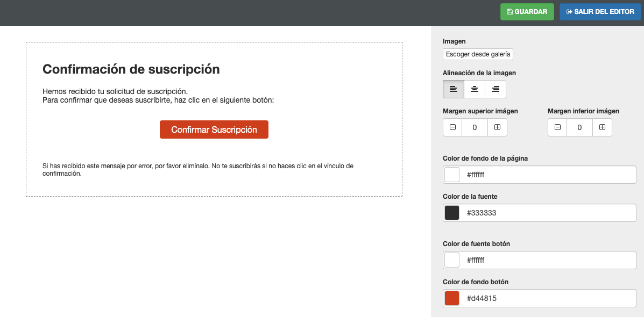Click the button font color white swatch
This screenshot has width=644, height=317.
[450, 260]
